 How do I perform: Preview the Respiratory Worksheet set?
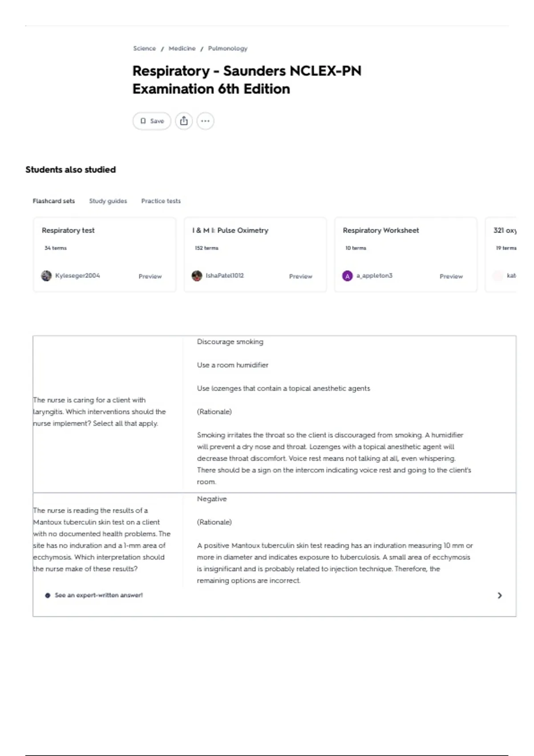[451, 276]
